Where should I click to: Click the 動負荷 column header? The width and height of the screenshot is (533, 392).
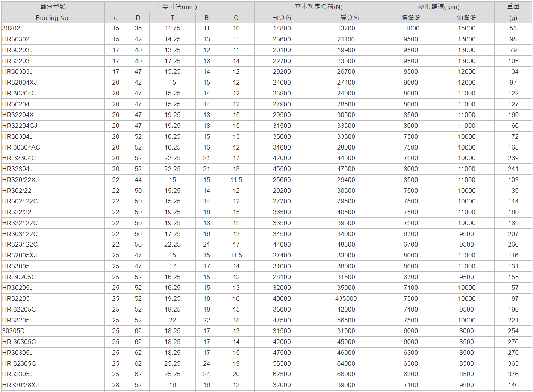[282, 18]
